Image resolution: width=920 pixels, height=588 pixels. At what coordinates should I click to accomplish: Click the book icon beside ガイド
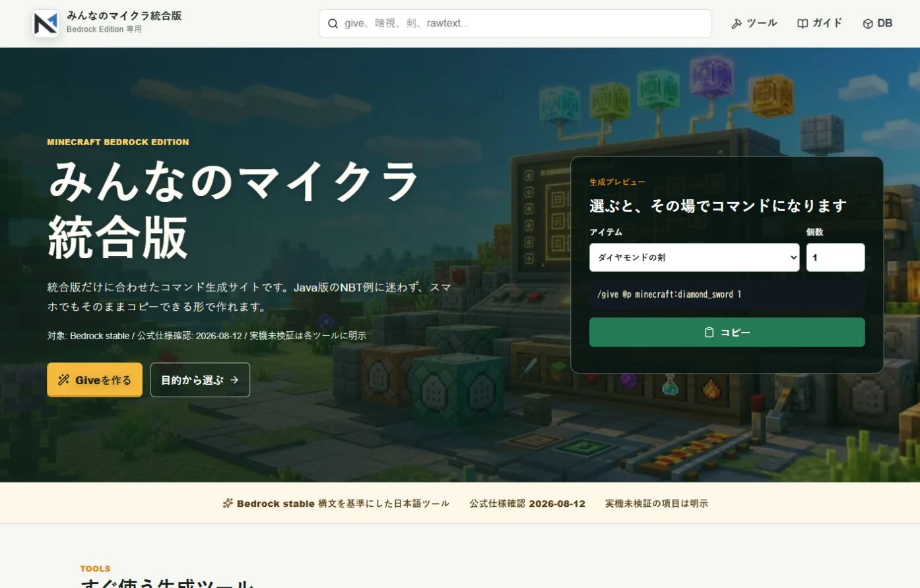pyautogui.click(x=803, y=24)
